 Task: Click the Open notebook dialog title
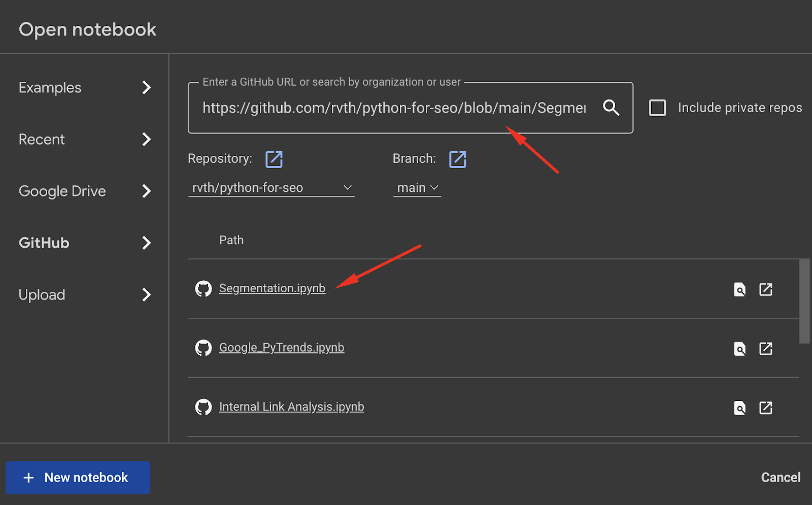click(x=87, y=29)
